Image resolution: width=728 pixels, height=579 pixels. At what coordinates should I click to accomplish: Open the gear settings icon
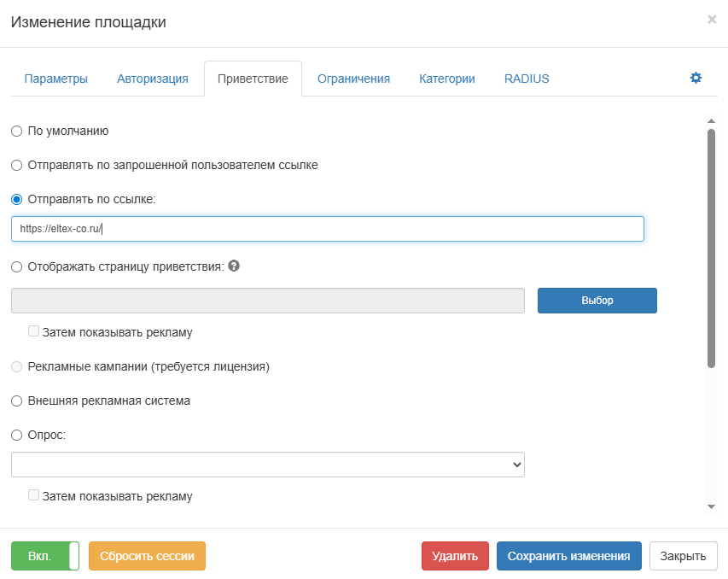[696, 78]
